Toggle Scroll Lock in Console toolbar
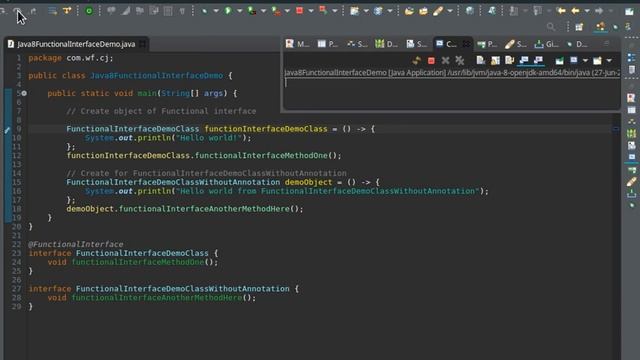The width and height of the screenshot is (640, 360). [x=495, y=61]
